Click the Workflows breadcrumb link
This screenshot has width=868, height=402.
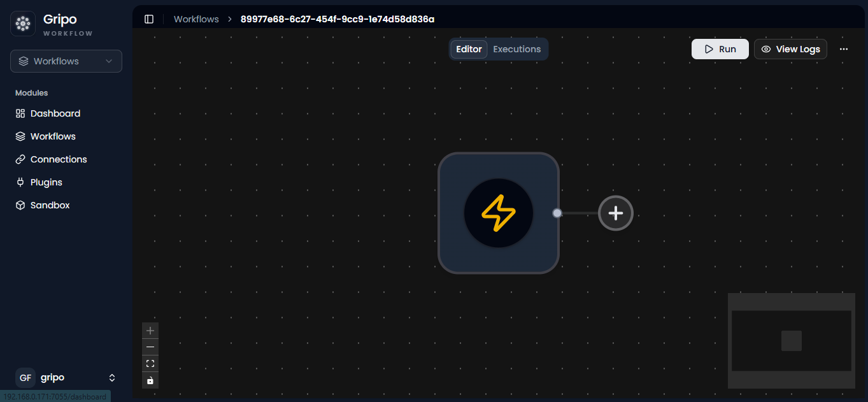click(x=196, y=19)
